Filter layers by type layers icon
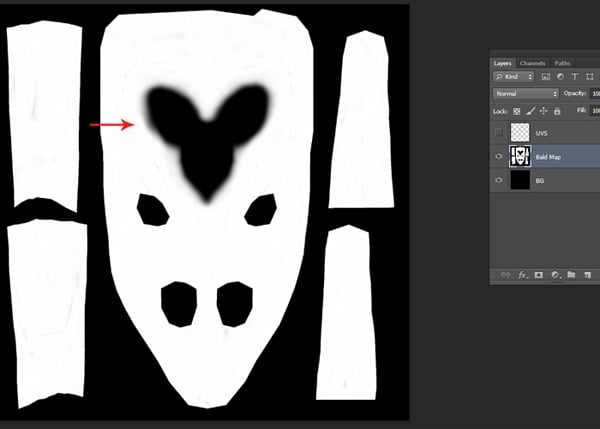The height and width of the screenshot is (429, 600). [x=575, y=77]
